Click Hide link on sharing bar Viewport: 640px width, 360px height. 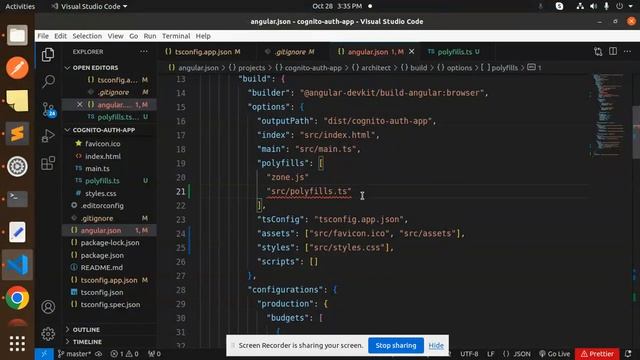(436, 346)
